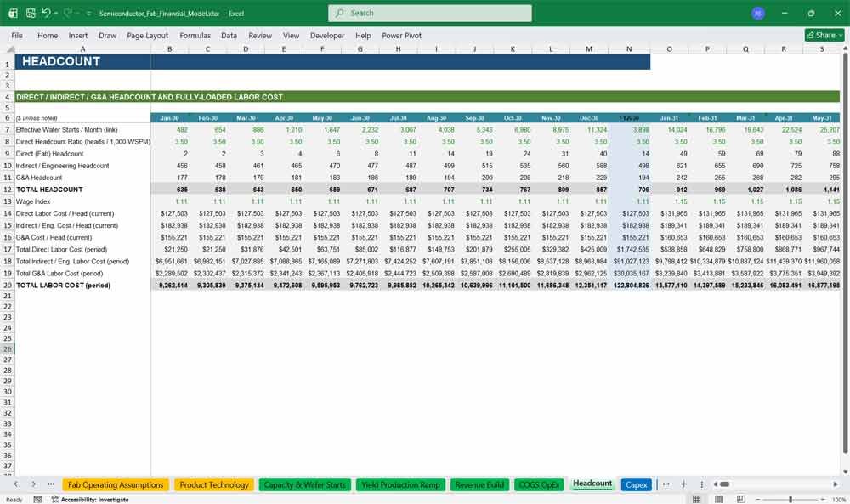850x504 pixels.
Task: Click the user account avatar
Action: pyautogui.click(x=758, y=13)
